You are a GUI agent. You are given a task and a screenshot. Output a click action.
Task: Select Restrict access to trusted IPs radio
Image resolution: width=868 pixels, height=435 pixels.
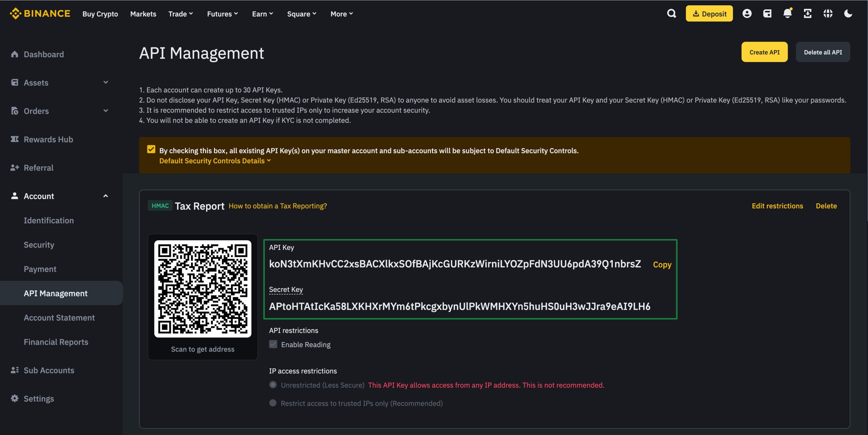click(x=273, y=403)
